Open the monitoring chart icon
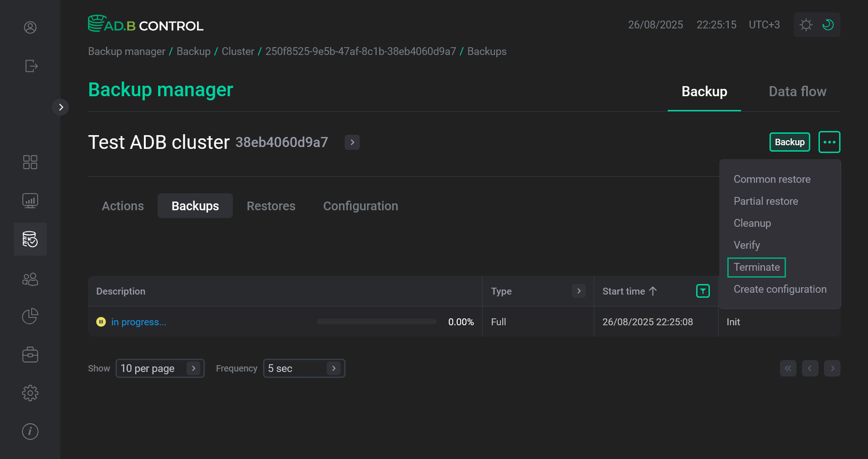The image size is (868, 459). click(30, 201)
